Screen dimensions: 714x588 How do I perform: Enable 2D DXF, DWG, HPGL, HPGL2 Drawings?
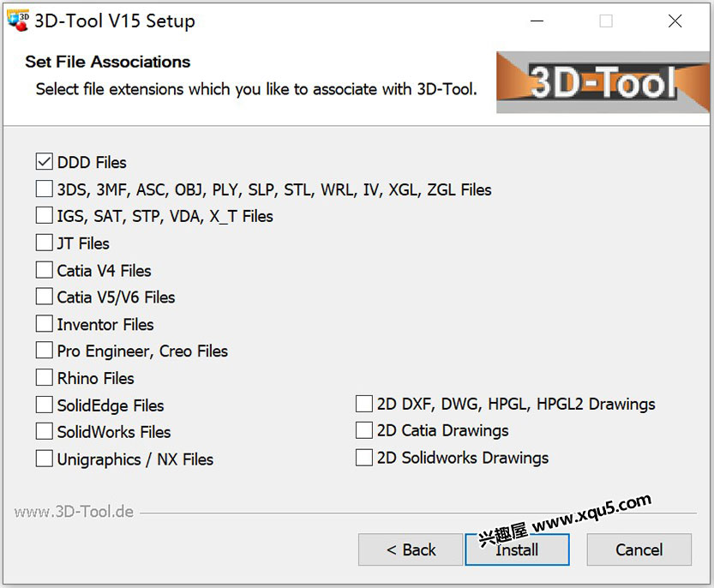tap(363, 404)
